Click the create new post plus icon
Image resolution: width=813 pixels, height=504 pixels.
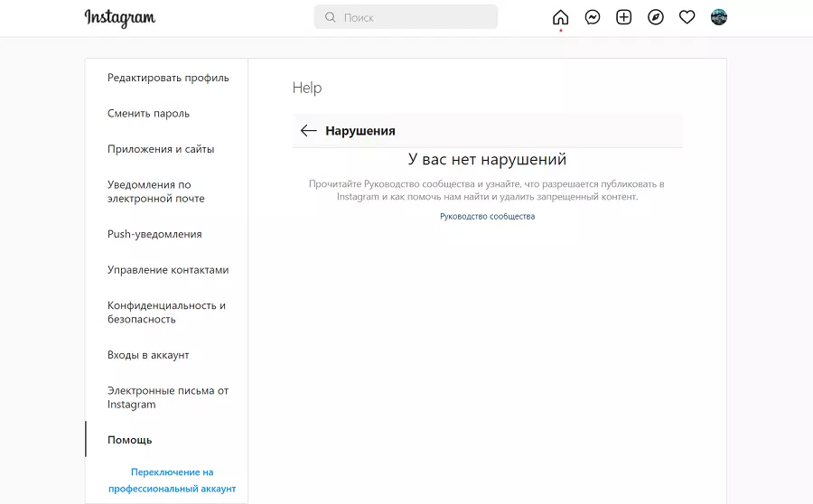tap(624, 17)
